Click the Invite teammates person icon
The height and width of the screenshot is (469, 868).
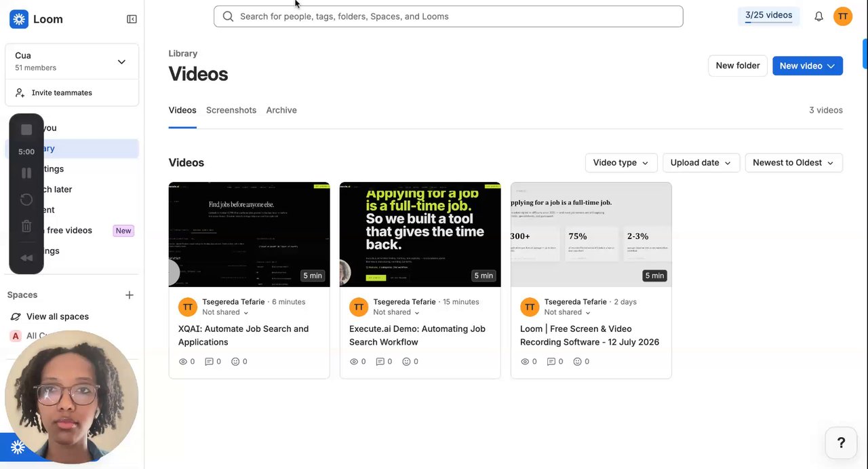pyautogui.click(x=20, y=92)
